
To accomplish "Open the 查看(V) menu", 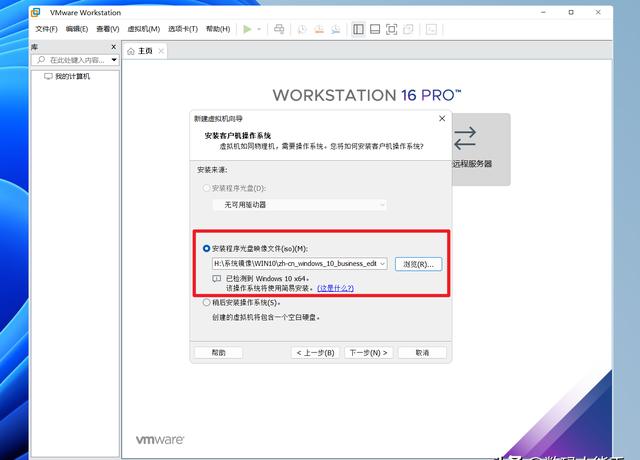I will point(108,29).
